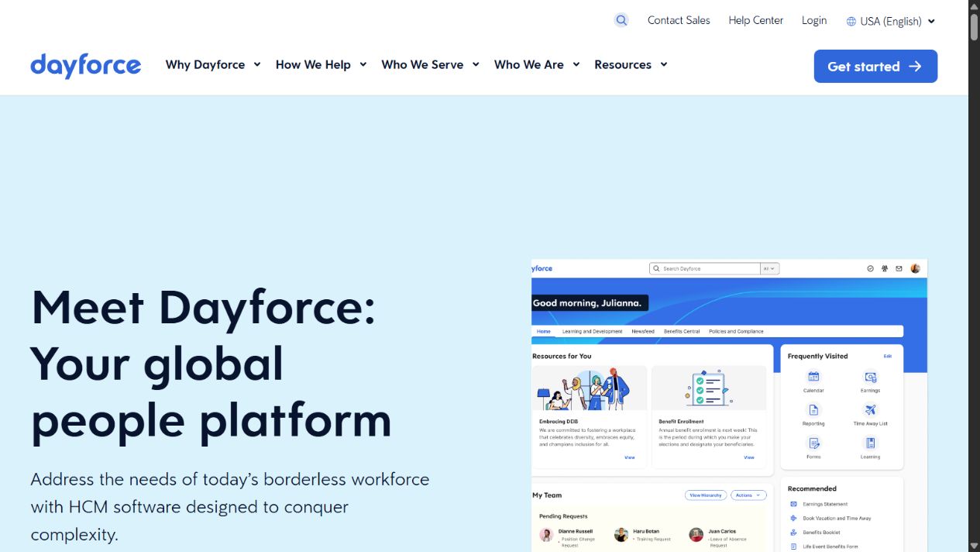Click the checkmark tasks icon in preview header
The width and height of the screenshot is (980, 552).
point(870,268)
